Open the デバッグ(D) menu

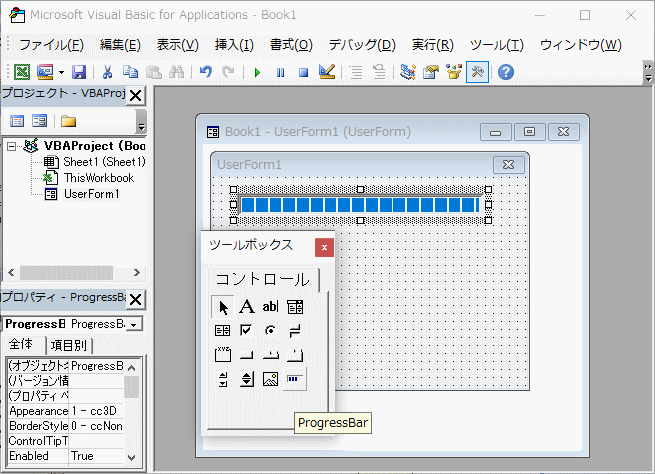[x=362, y=45]
